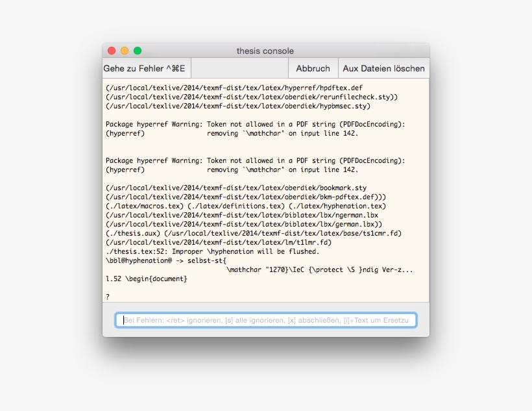This screenshot has width=532, height=411.
Task: Click the line with 'rerunfilecheck.sty'
Action: (x=252, y=97)
